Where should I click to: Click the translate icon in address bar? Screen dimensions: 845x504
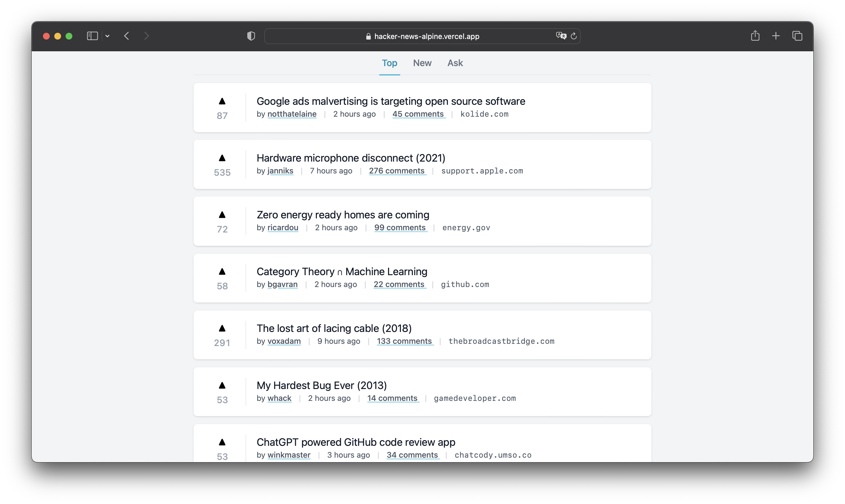pos(561,36)
